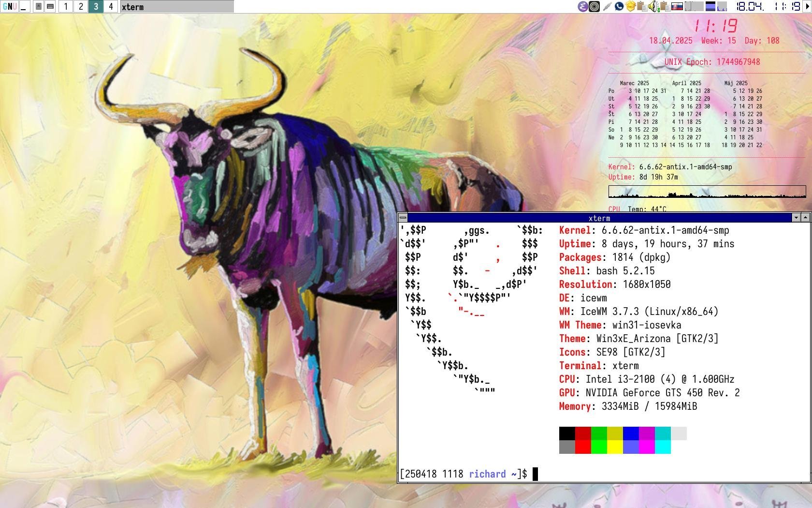Click the large red 11:19 desktop clock
812x508 pixels.
click(716, 25)
